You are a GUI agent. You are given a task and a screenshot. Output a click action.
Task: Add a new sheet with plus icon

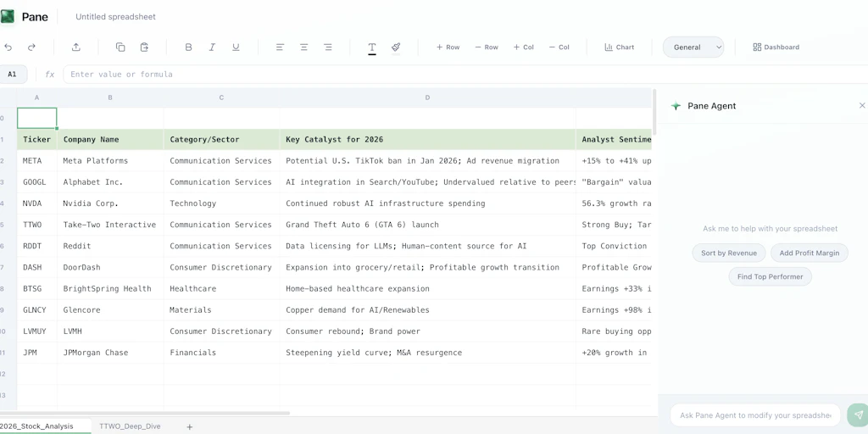[189, 427]
